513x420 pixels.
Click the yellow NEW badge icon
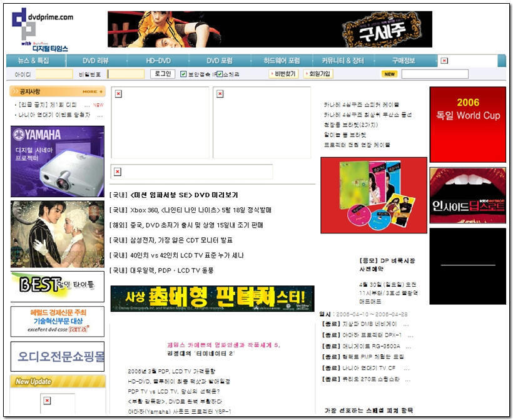[x=389, y=74]
